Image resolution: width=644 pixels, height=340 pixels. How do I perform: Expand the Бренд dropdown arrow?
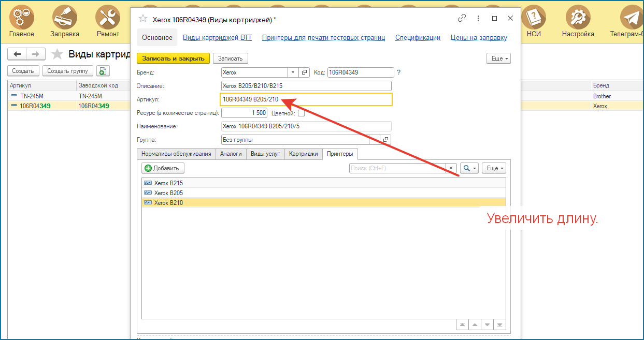[294, 72]
